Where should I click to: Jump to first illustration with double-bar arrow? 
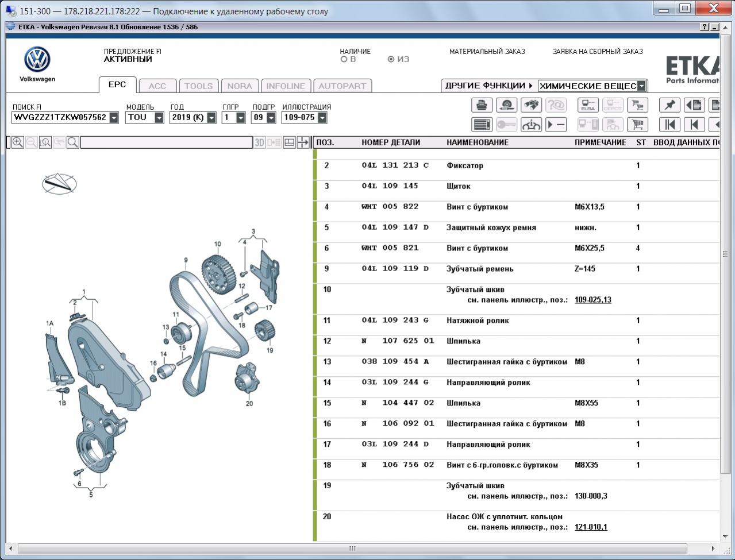click(669, 125)
